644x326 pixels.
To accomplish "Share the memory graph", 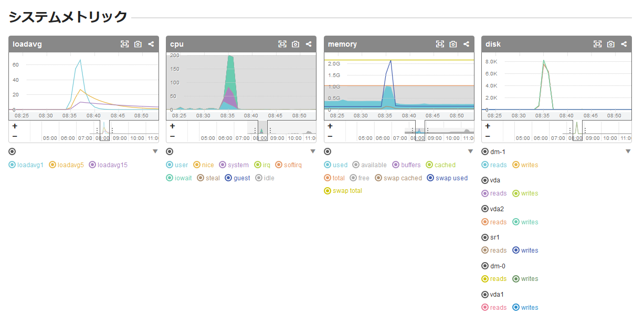I will (466, 45).
